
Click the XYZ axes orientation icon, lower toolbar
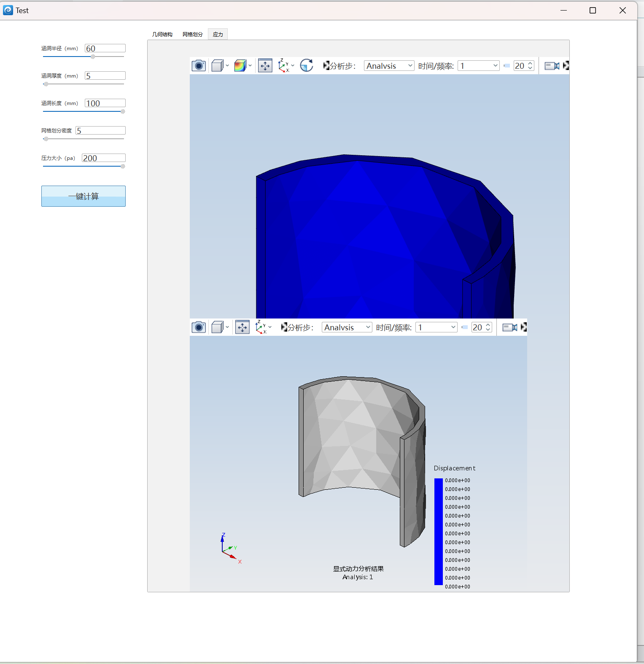(261, 327)
